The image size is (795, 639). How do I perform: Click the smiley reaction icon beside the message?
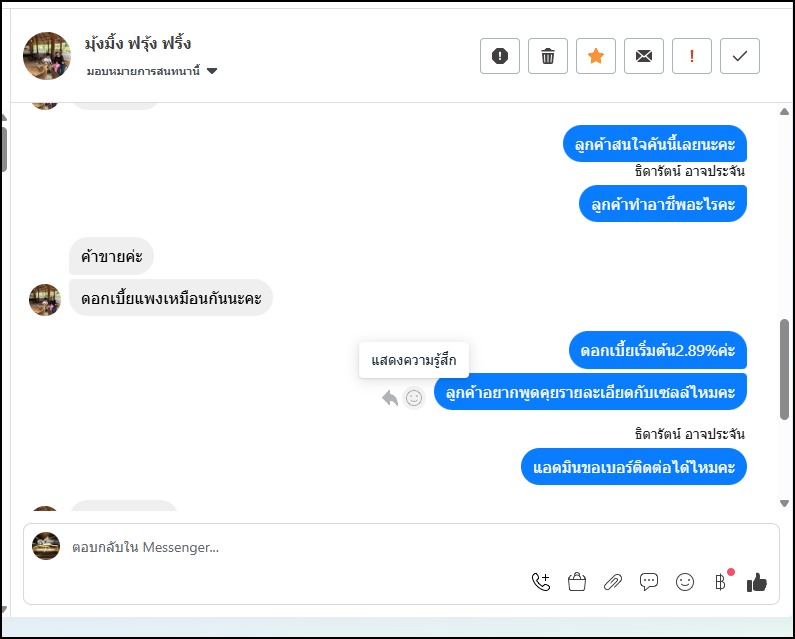pyautogui.click(x=414, y=398)
